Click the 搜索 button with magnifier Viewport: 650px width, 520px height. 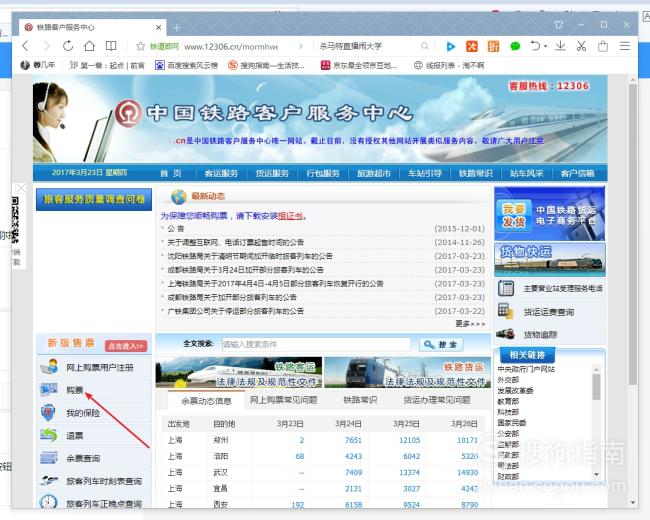(441, 345)
